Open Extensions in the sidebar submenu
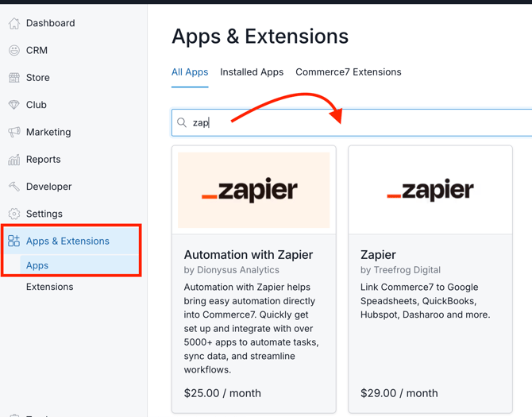532x417 pixels. tap(49, 287)
